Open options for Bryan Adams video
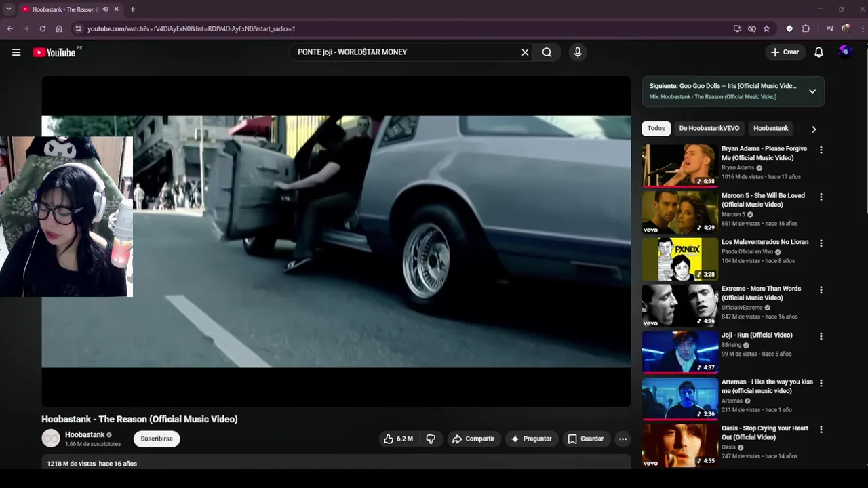This screenshot has height=488, width=868. (x=821, y=150)
